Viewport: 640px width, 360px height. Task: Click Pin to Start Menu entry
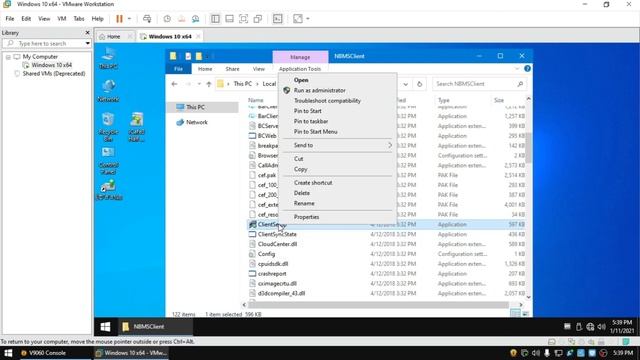316,131
